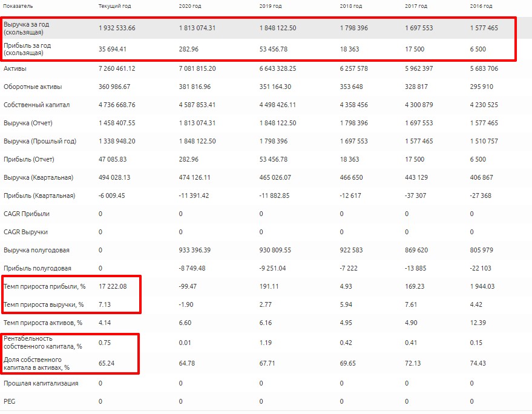This screenshot has height=414, width=532.
Task: Select the profit growth value 17 222.08
Action: coord(113,286)
